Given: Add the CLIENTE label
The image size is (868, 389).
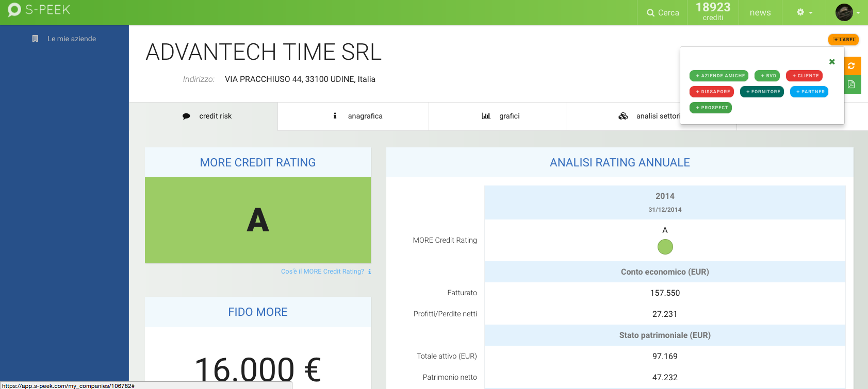Looking at the screenshot, I should point(805,76).
